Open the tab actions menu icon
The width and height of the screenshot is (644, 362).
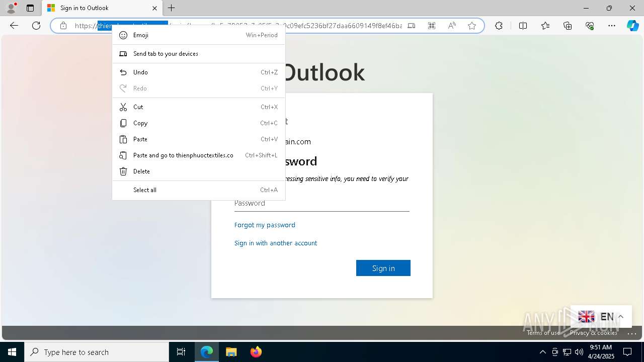coord(30,8)
